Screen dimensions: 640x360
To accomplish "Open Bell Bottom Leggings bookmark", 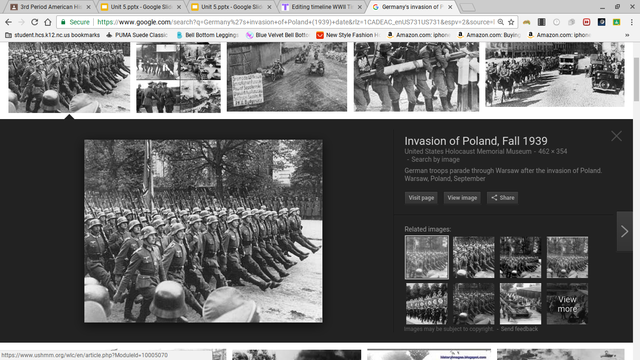I will point(207,35).
